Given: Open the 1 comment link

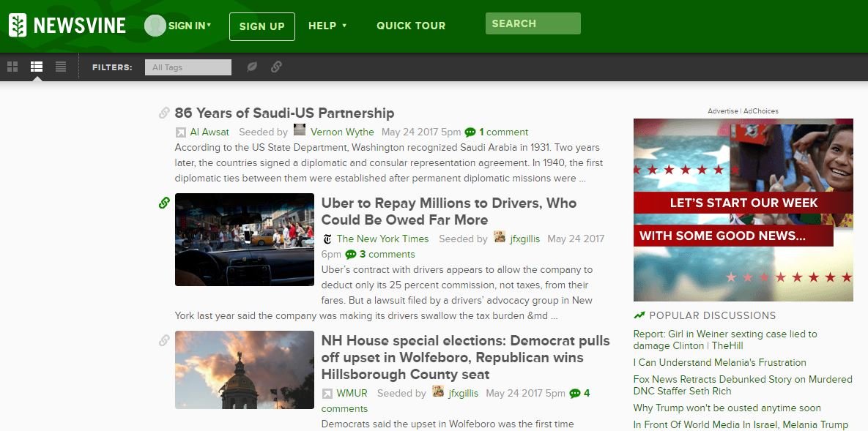Looking at the screenshot, I should 504,132.
